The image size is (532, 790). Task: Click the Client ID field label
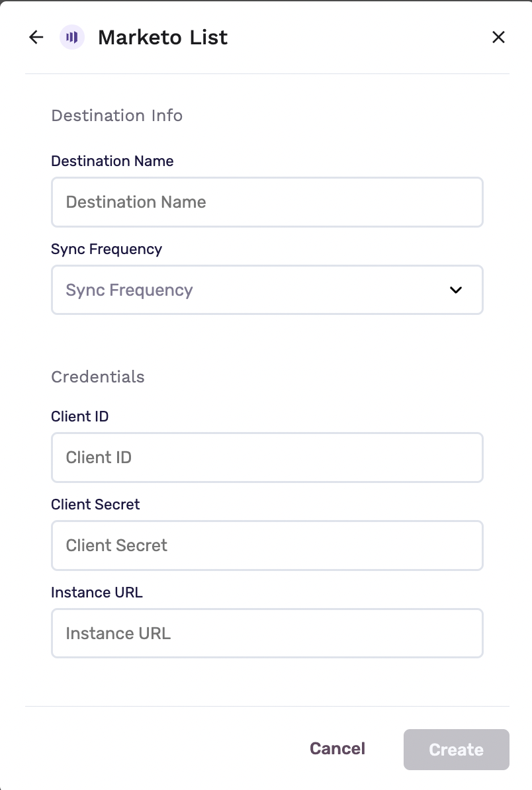click(79, 416)
